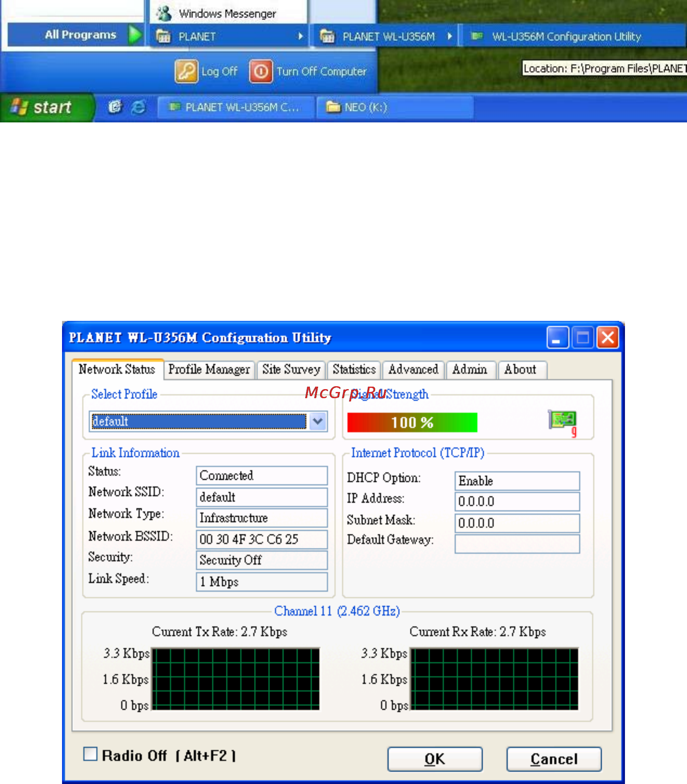Click the Subnet Mask field
The width and height of the screenshot is (687, 784).
point(517,523)
